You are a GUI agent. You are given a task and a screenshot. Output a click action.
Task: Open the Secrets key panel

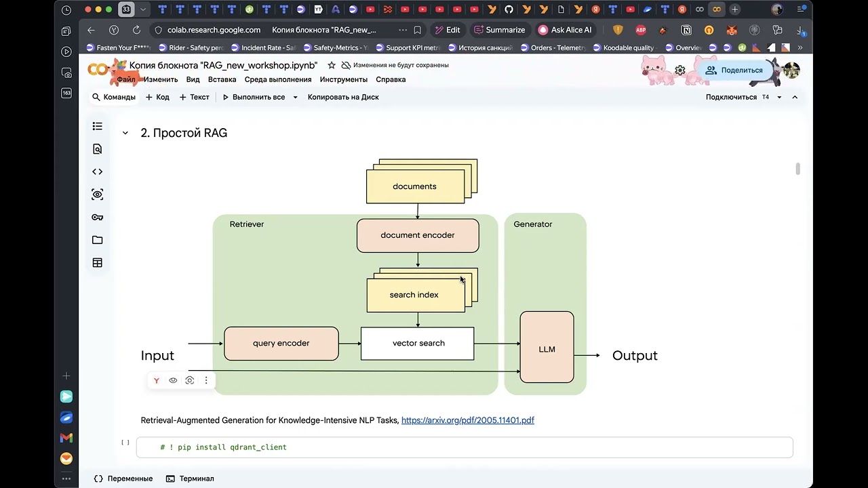[98, 218]
